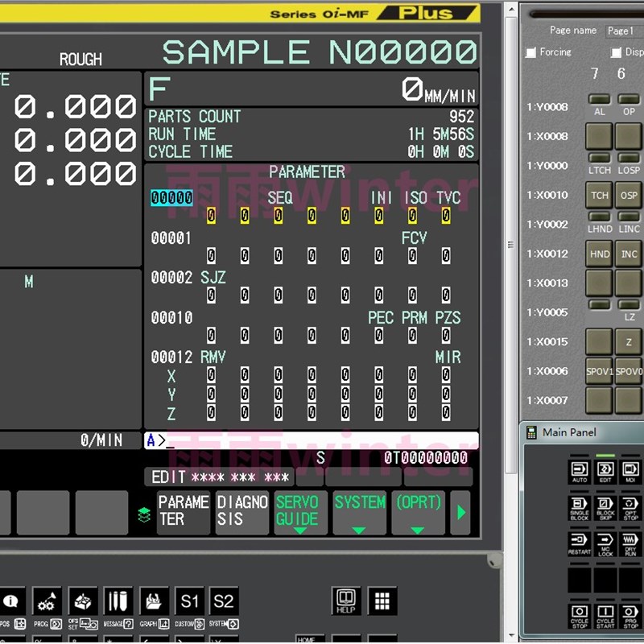Open the MESSAGE function key
This screenshot has height=644, width=644.
point(118,601)
